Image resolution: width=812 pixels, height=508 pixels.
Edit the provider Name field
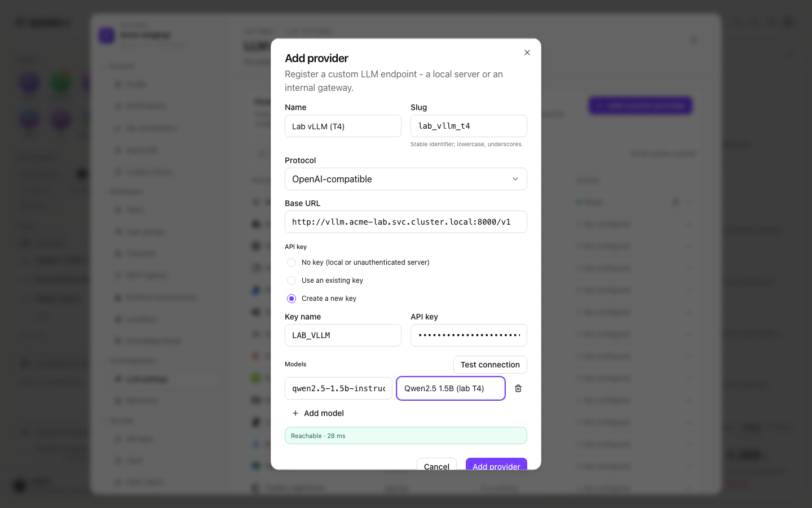(x=343, y=126)
